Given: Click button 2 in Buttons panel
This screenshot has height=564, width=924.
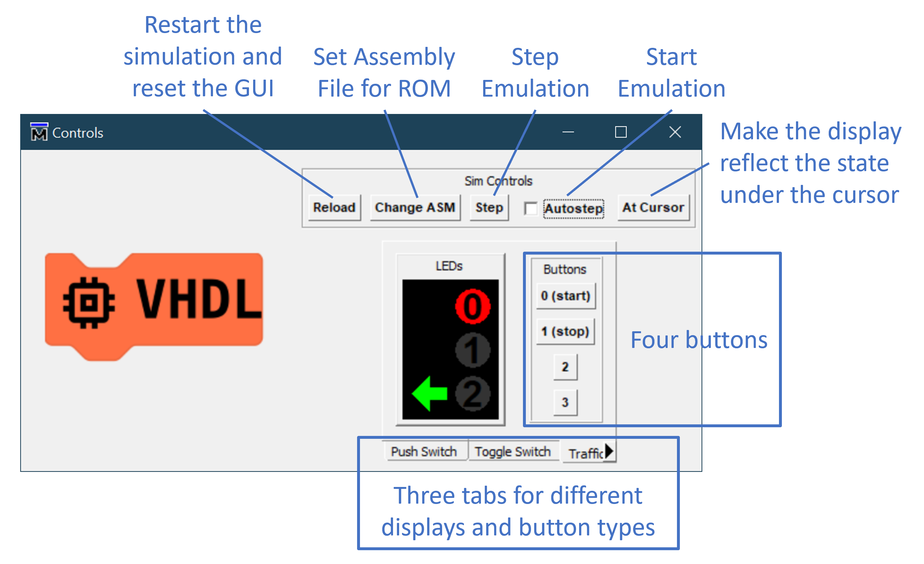Looking at the screenshot, I should 564,367.
